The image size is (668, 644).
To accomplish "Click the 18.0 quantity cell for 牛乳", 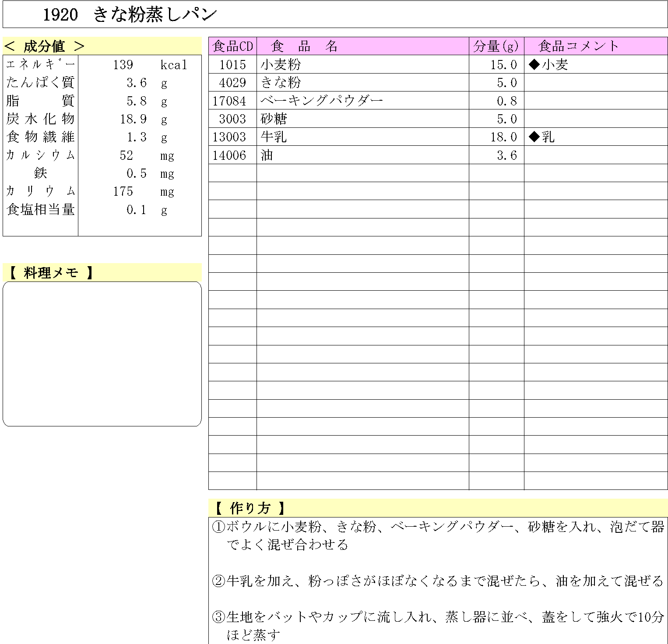I will tap(503, 137).
